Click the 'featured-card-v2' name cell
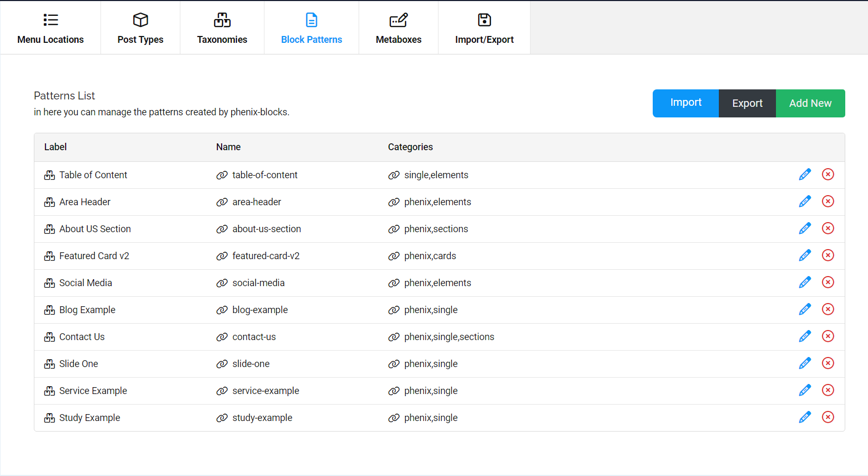 click(266, 256)
